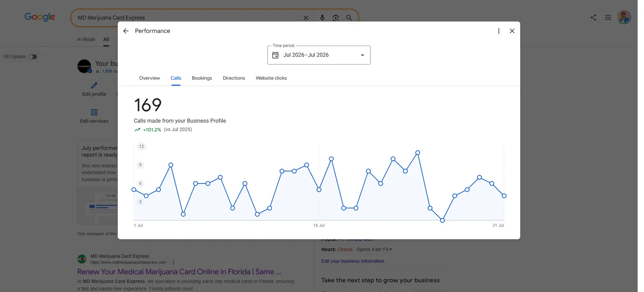The height and width of the screenshot is (292, 644).
Task: Click into the Google search field
Action: pyautogui.click(x=187, y=18)
